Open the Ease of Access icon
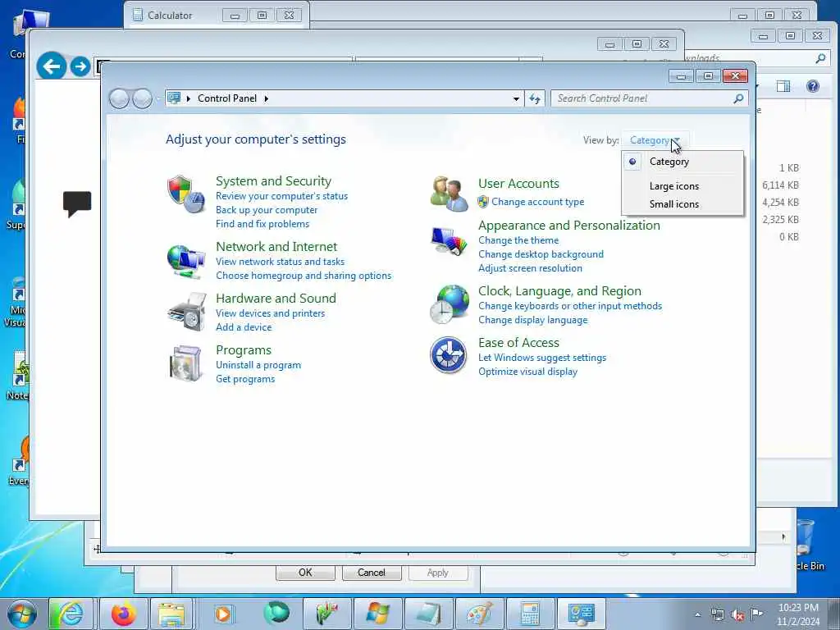Image resolution: width=840 pixels, height=630 pixels. click(449, 354)
